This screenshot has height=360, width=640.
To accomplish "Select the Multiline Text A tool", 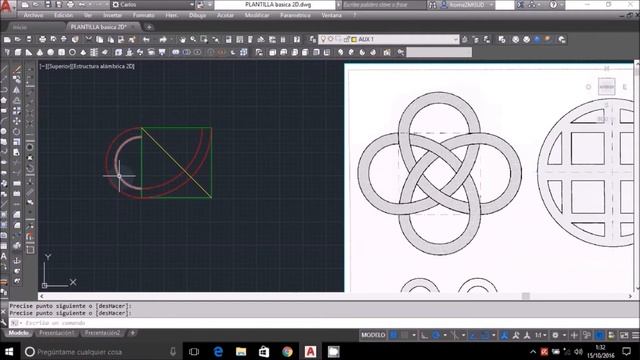I will pos(4,256).
